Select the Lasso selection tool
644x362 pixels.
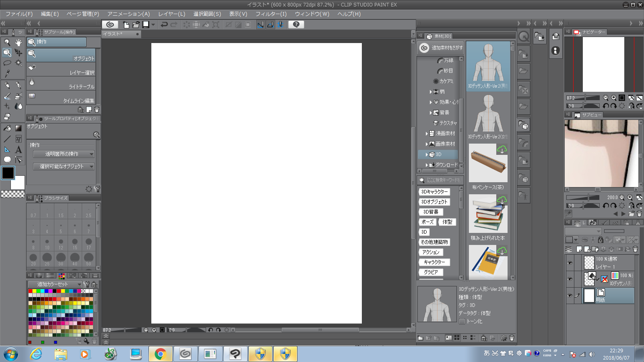click(x=7, y=63)
